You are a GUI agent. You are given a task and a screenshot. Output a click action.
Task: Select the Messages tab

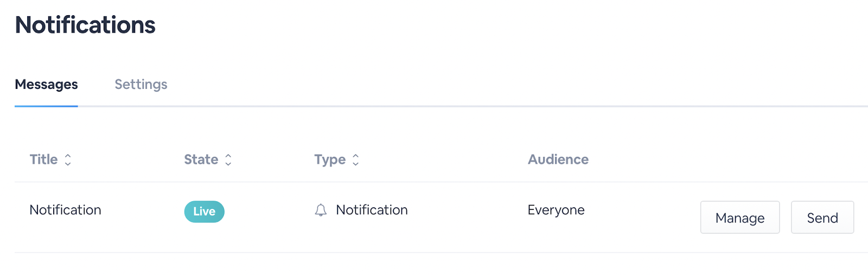point(46,85)
